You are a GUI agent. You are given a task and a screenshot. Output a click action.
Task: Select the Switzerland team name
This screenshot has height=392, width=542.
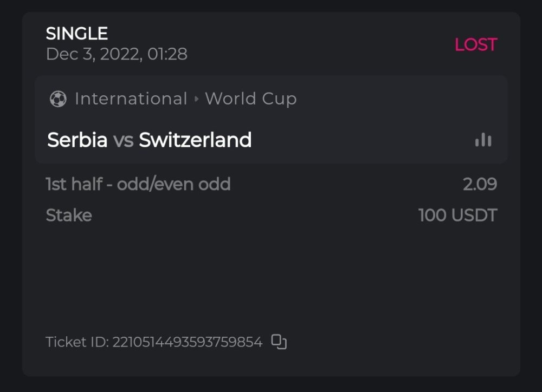pos(195,140)
